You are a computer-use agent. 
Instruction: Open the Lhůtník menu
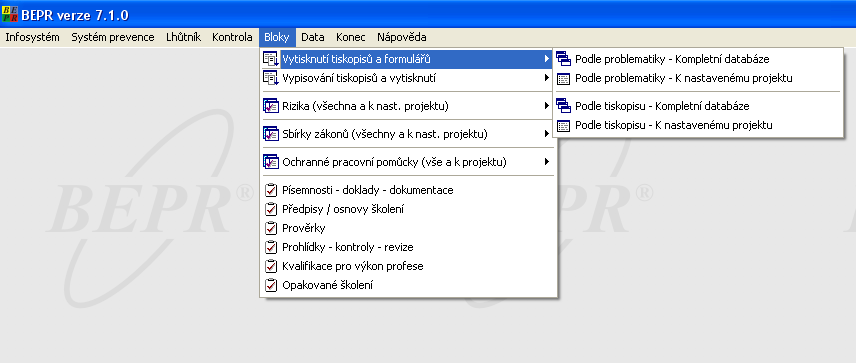(x=183, y=38)
